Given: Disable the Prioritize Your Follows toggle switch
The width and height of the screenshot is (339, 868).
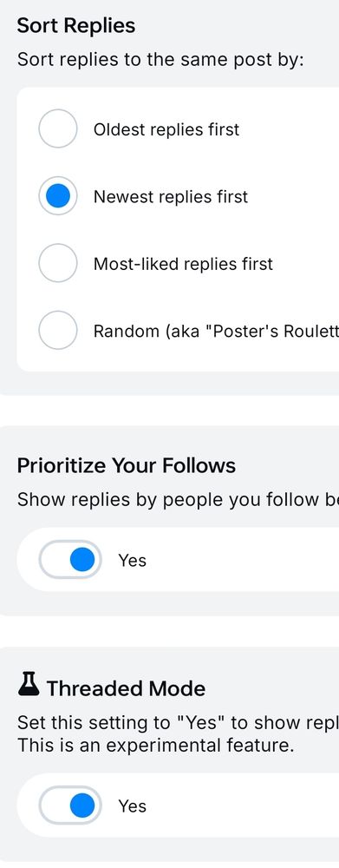Looking at the screenshot, I should pyautogui.click(x=70, y=560).
